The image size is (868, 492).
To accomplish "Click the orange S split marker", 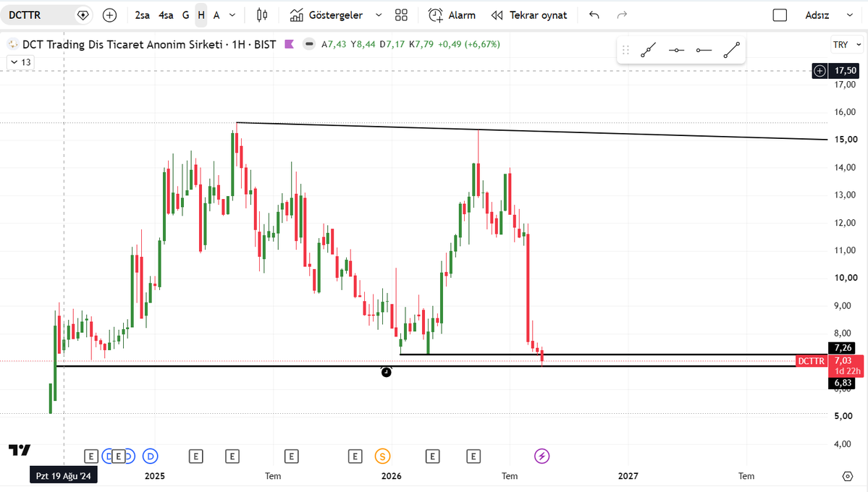I will 382,457.
